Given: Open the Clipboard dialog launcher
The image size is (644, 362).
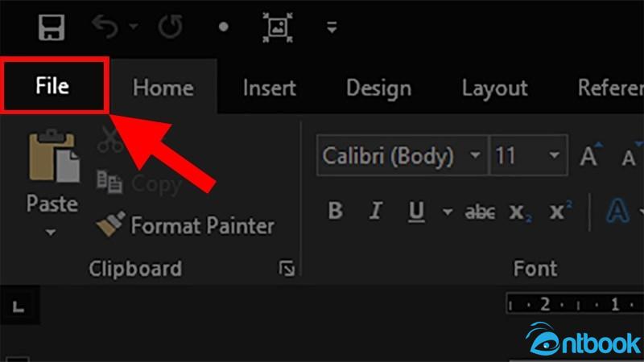Looking at the screenshot, I should (x=287, y=269).
